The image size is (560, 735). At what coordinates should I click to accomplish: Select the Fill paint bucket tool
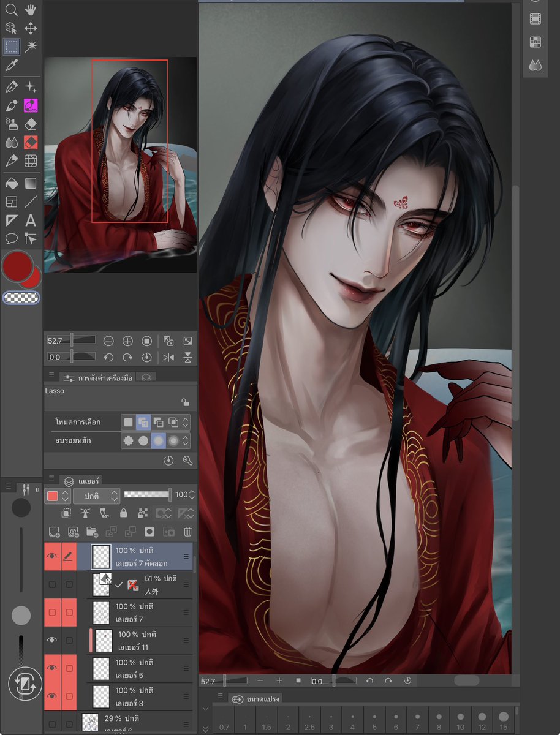click(x=11, y=183)
